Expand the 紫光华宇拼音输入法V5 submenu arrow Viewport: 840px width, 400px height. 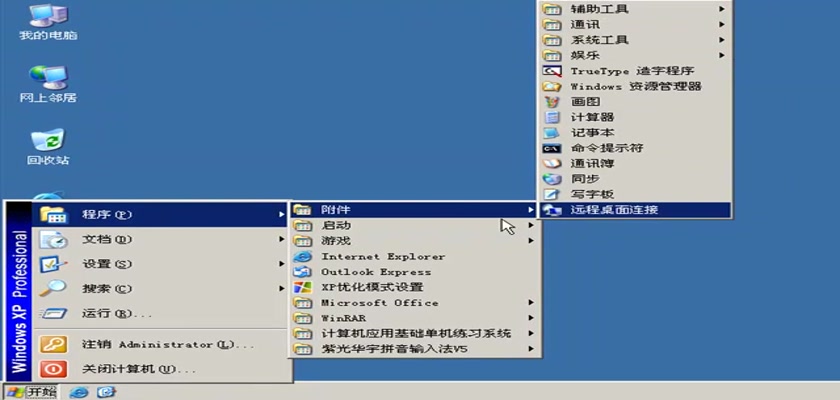(x=530, y=349)
